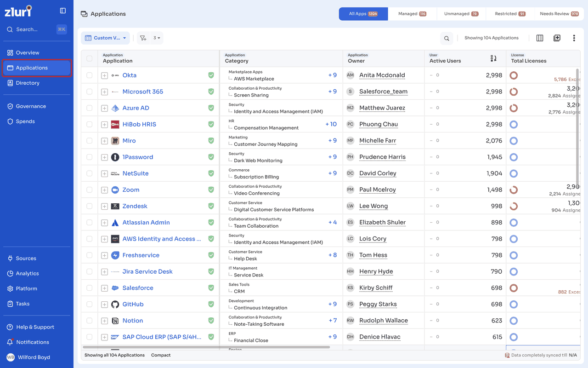Click the Zluri logo
Screen dimensions: 588x368
18,11
